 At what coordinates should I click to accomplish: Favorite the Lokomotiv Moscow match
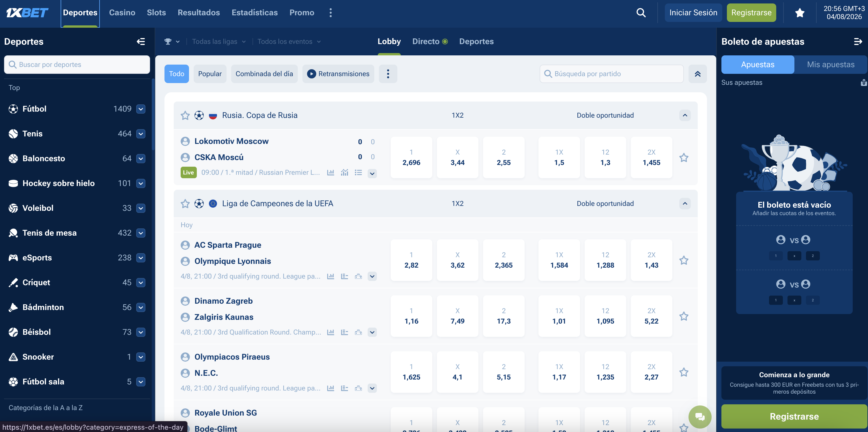click(x=684, y=157)
